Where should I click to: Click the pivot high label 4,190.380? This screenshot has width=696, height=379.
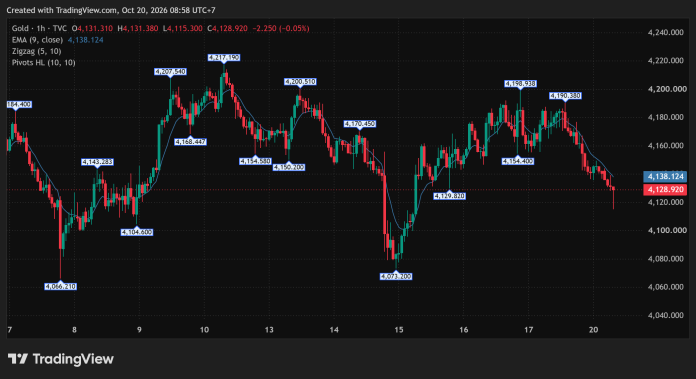pos(566,96)
